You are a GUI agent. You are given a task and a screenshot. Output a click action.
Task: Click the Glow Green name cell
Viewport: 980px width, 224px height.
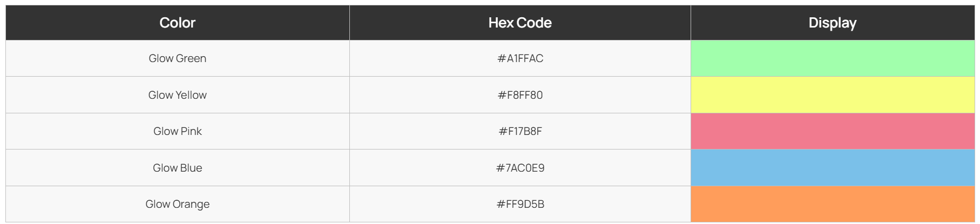(x=178, y=58)
